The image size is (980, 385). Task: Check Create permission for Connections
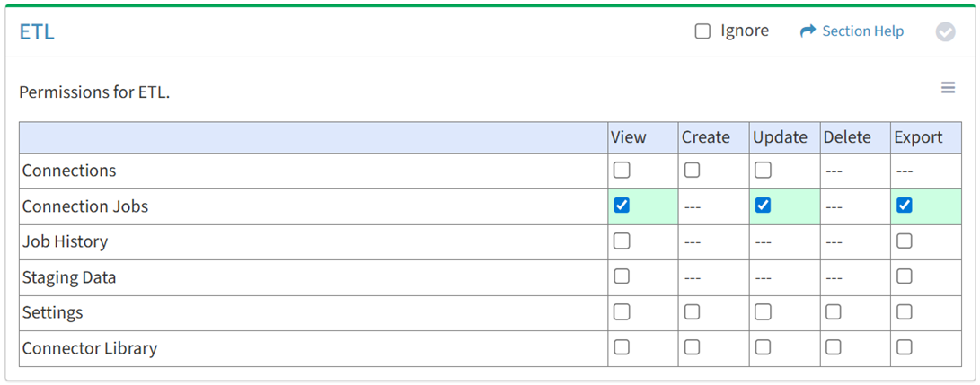(692, 170)
